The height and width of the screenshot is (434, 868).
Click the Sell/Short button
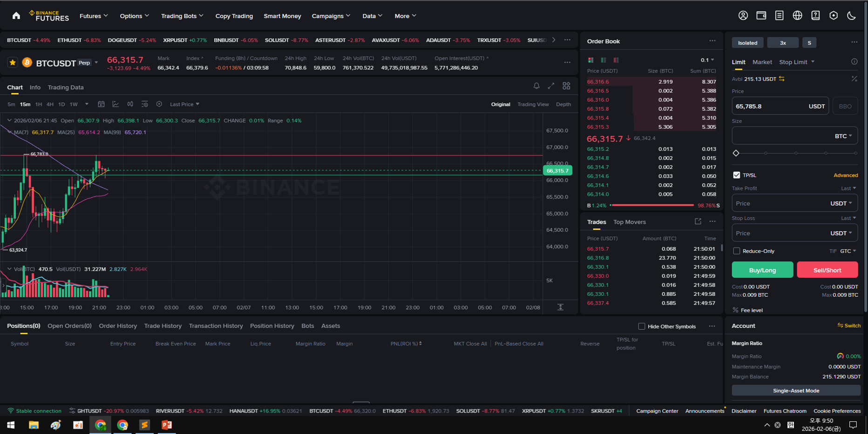click(827, 270)
